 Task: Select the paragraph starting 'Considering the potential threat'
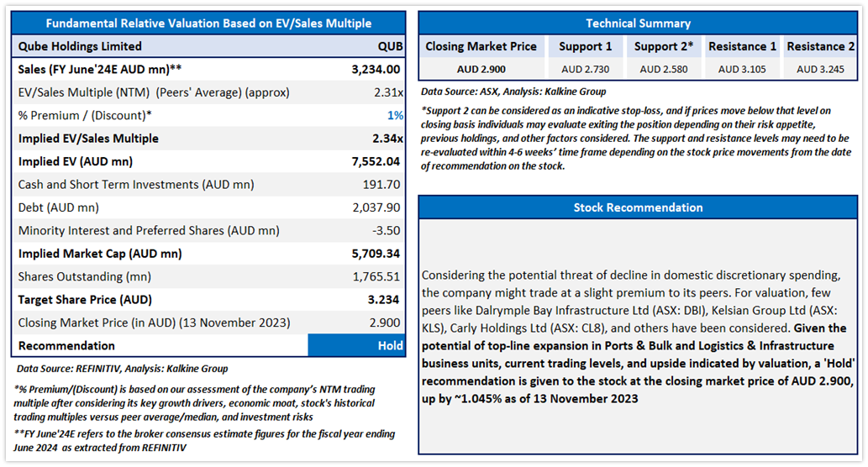pos(639,337)
